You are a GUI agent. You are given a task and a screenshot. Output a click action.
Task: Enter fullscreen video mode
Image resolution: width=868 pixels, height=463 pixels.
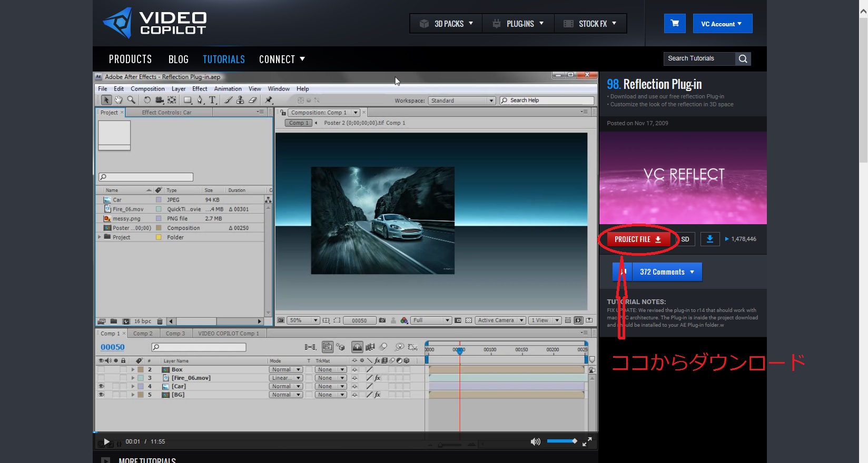(x=587, y=441)
